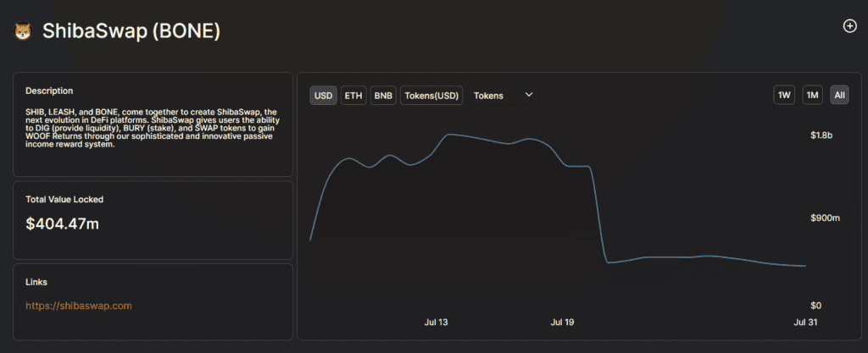The height and width of the screenshot is (353, 868).
Task: Open the https://shibaswap.com link
Action: [79, 306]
